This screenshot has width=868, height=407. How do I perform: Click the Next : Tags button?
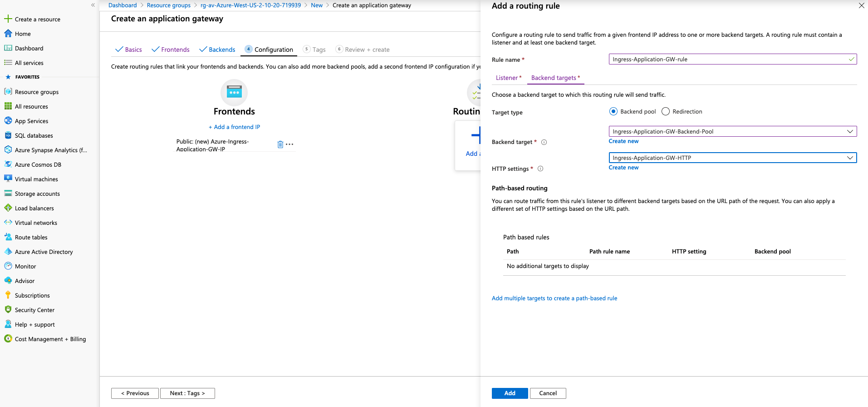point(187,393)
